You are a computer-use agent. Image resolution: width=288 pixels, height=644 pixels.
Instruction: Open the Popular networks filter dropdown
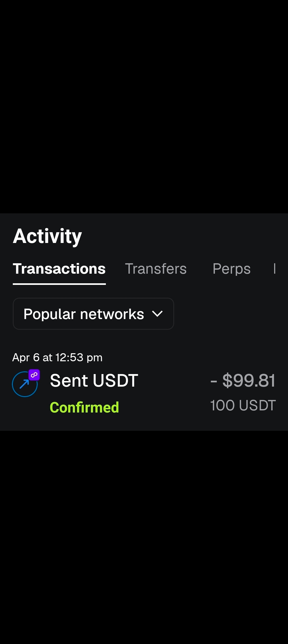point(93,314)
